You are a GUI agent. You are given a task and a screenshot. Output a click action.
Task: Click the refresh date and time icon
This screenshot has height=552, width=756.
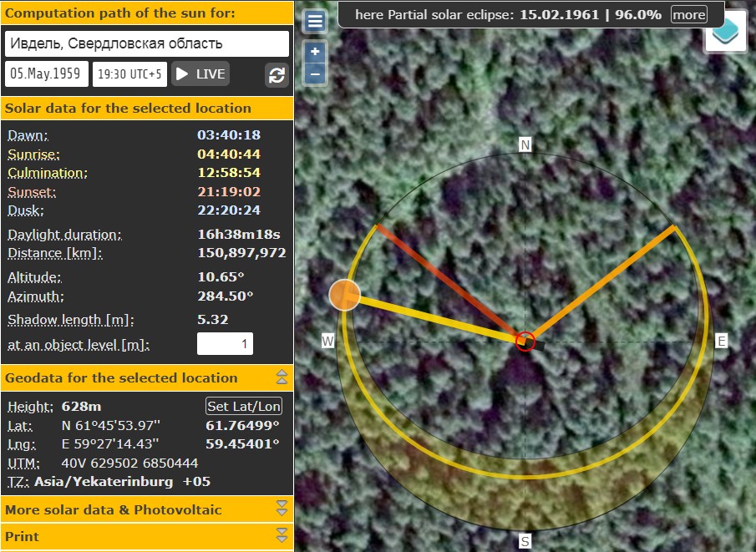(x=277, y=75)
